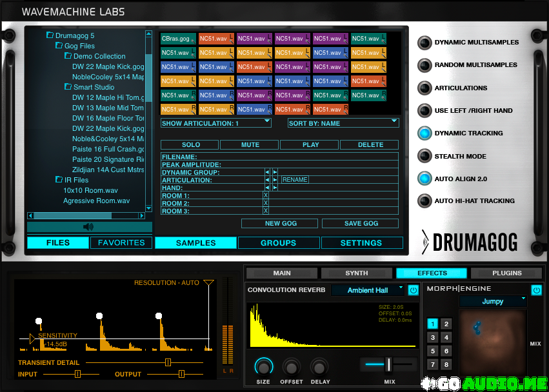Toggle the Convolution Reverb power icon

(x=413, y=290)
